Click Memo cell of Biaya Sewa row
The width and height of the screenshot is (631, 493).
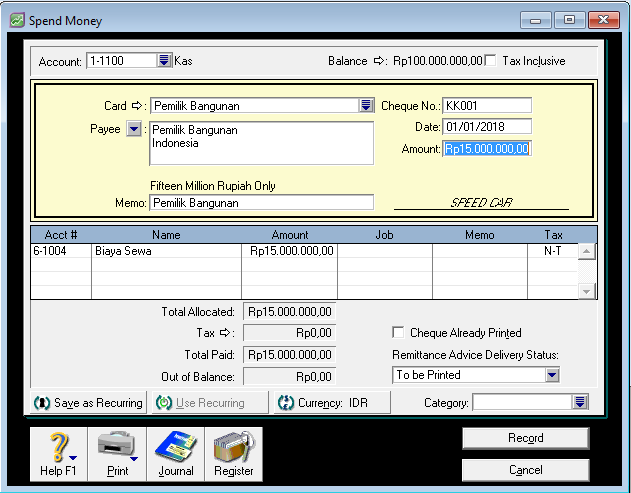[480, 251]
